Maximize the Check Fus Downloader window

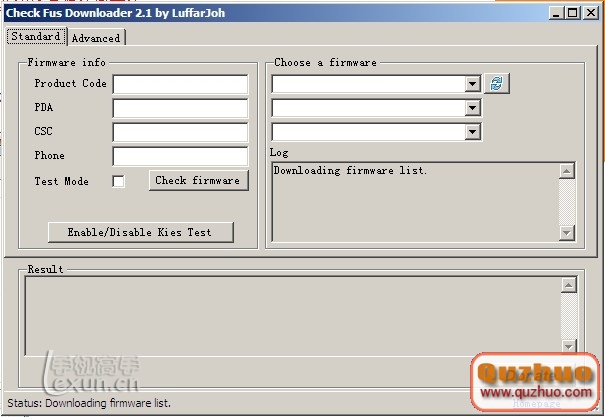click(x=573, y=13)
